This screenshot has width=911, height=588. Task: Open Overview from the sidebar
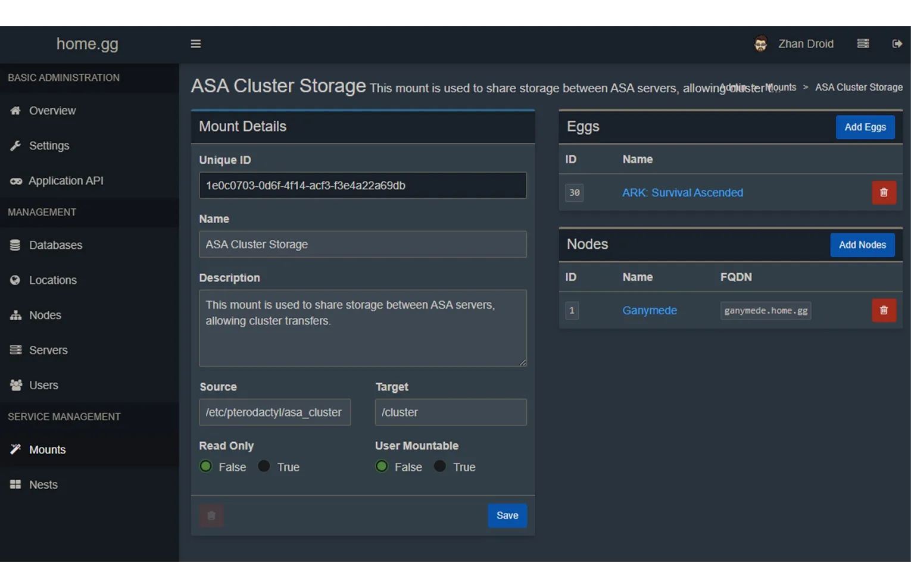tap(52, 111)
